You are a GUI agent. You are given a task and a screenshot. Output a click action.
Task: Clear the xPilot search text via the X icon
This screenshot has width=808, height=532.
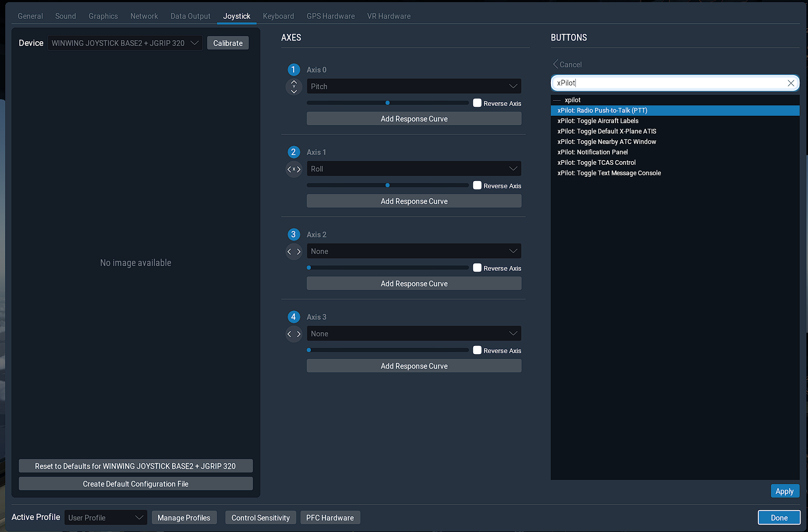pyautogui.click(x=791, y=83)
